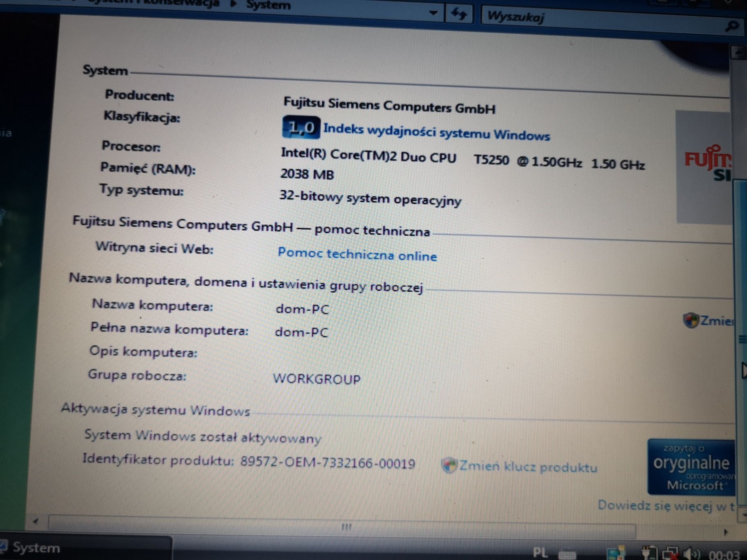Click the magnifier icon in Wyszukaj box

pos(732,27)
